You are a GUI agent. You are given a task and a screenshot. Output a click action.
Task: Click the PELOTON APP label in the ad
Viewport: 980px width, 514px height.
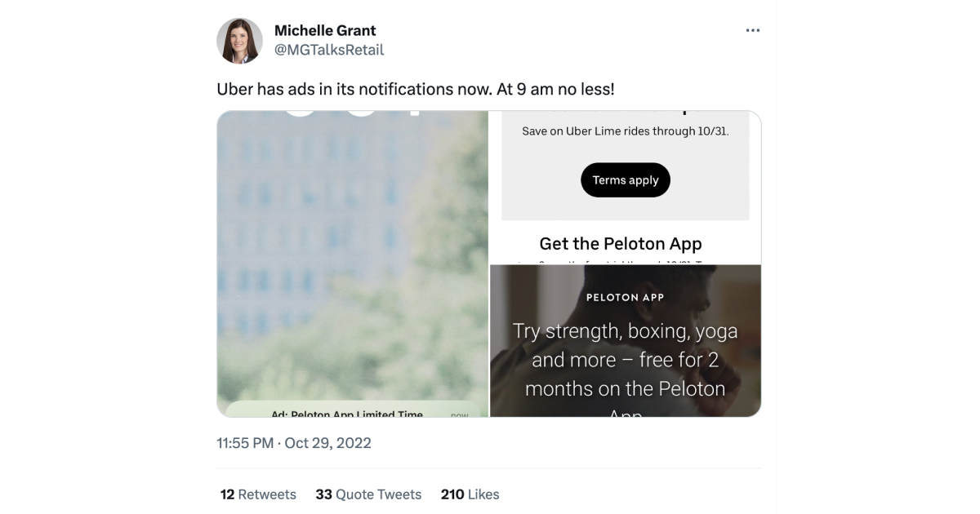[625, 298]
